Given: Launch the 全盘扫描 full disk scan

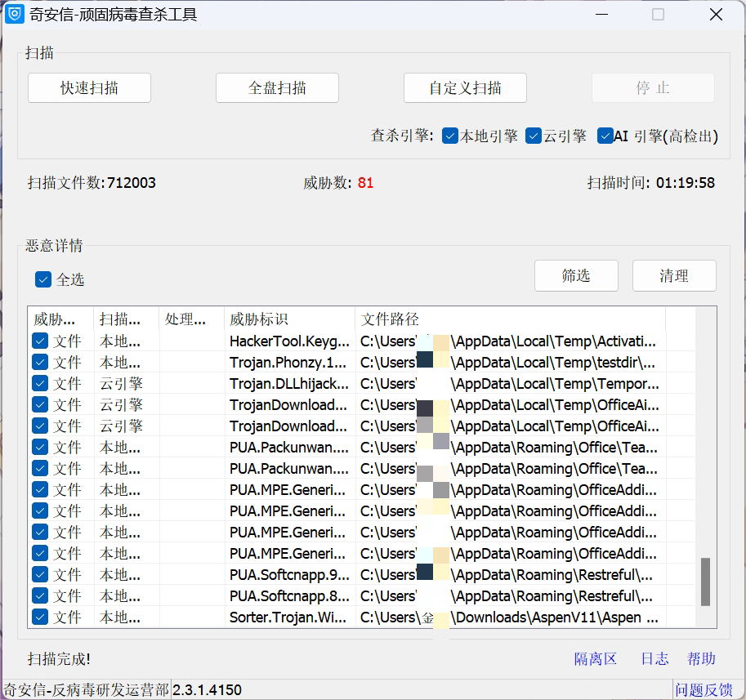Looking at the screenshot, I should 277,88.
